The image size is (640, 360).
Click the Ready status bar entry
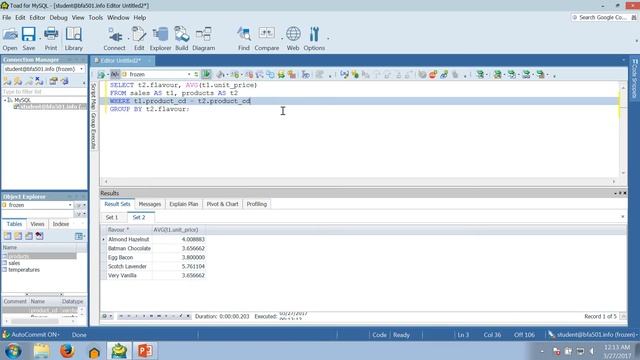(x=401, y=335)
